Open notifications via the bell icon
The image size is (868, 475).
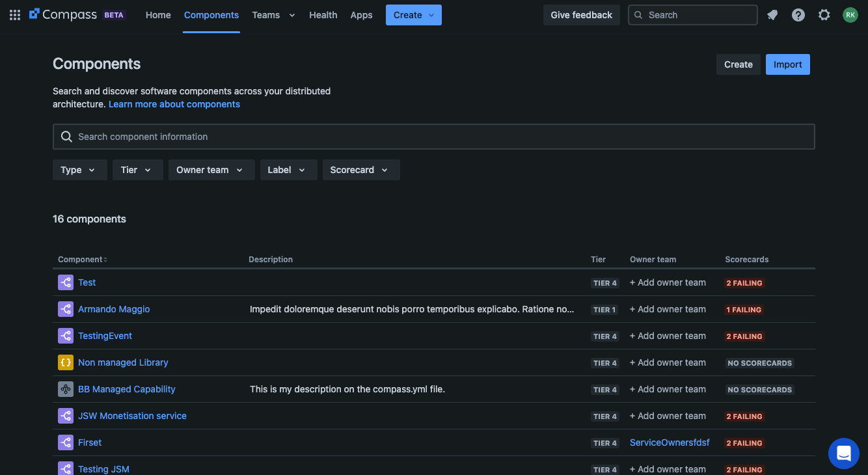point(772,14)
